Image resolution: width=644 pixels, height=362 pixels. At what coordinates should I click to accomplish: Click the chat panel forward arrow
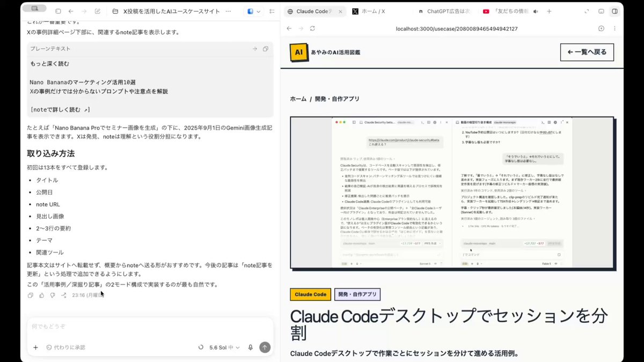pos(84,11)
